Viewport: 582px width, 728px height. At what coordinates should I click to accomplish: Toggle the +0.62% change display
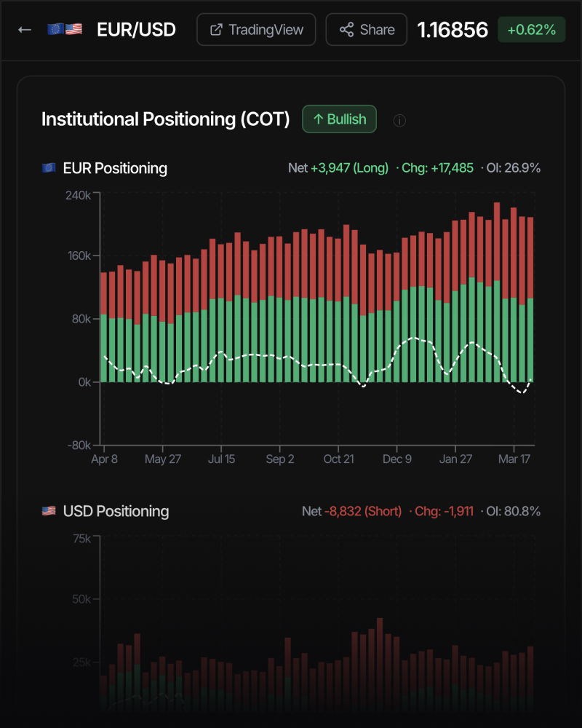tap(531, 30)
